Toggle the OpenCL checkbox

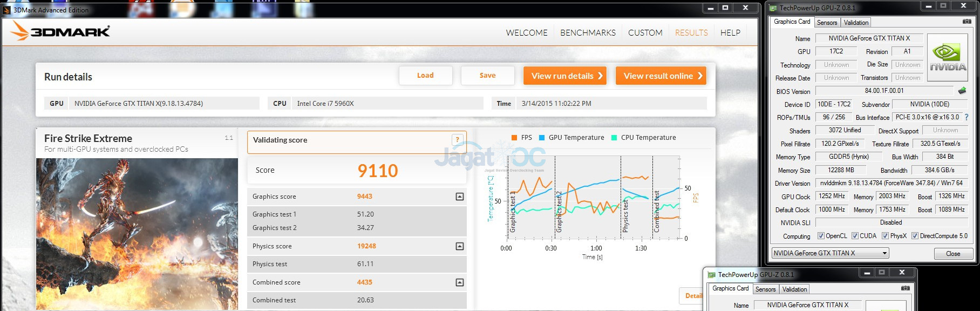(821, 236)
